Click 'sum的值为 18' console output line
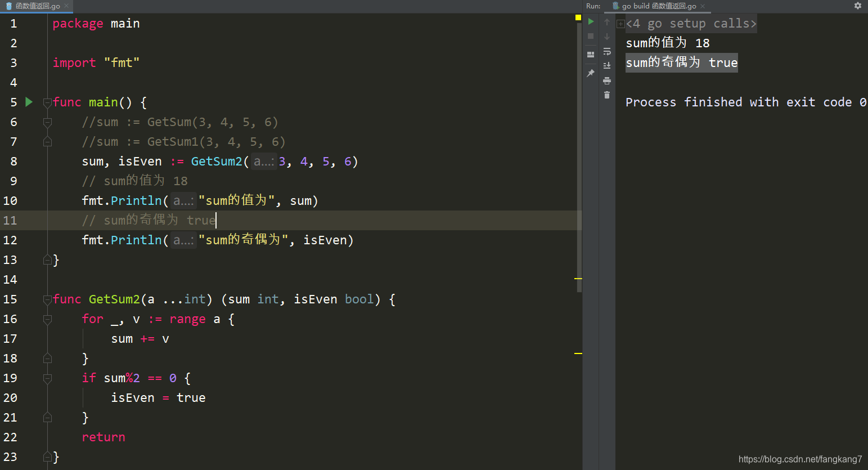The image size is (868, 470). click(x=668, y=43)
